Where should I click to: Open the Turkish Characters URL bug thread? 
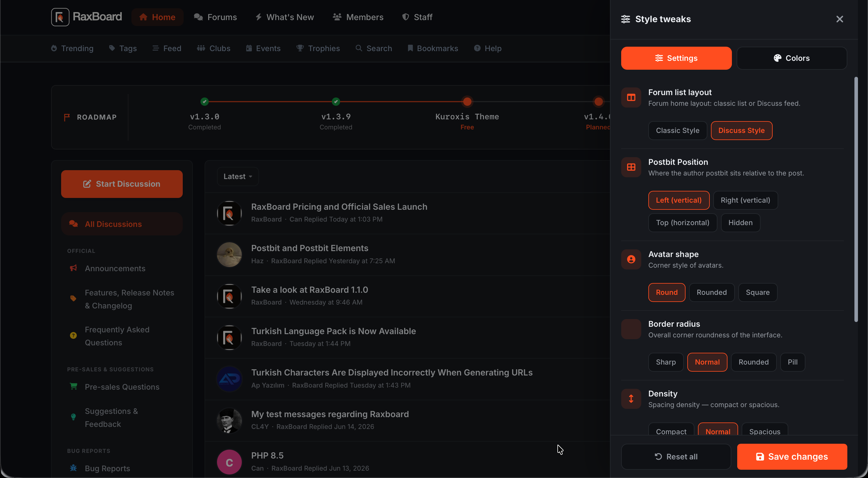391,373
